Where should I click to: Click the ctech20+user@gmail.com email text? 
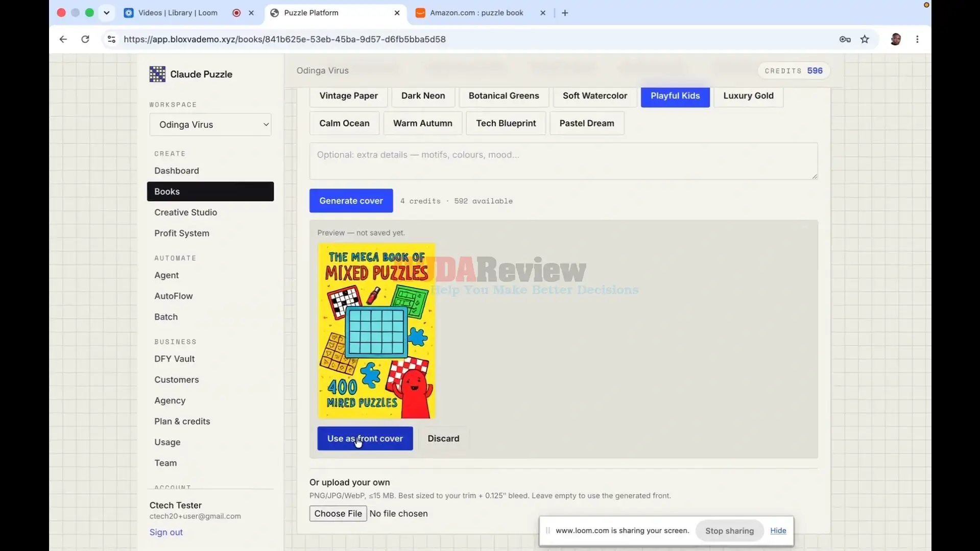point(195,516)
